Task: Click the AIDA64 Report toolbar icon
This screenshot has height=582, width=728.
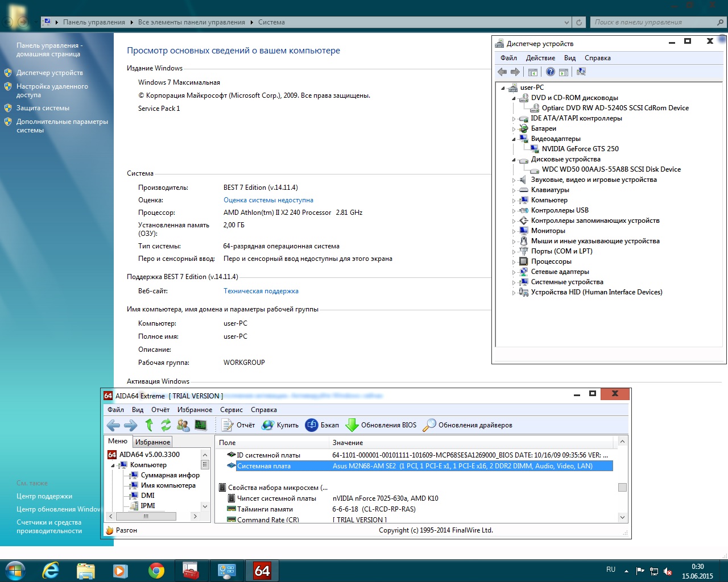Action: point(227,425)
